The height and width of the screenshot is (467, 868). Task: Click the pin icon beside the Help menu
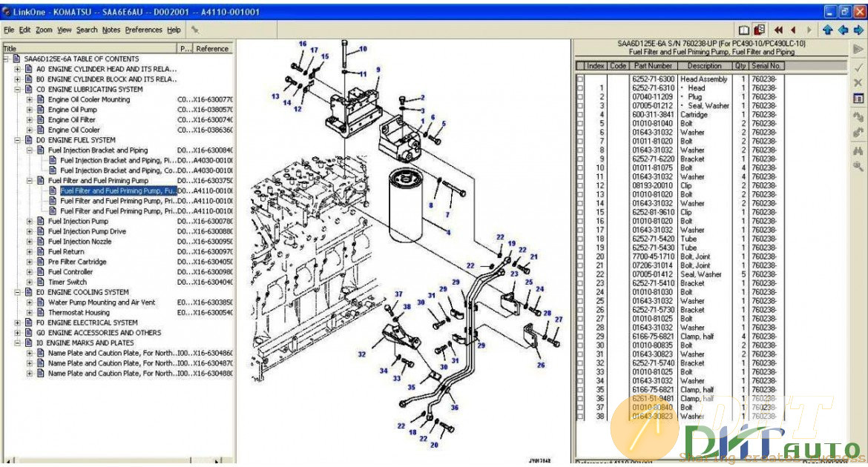pyautogui.click(x=195, y=30)
